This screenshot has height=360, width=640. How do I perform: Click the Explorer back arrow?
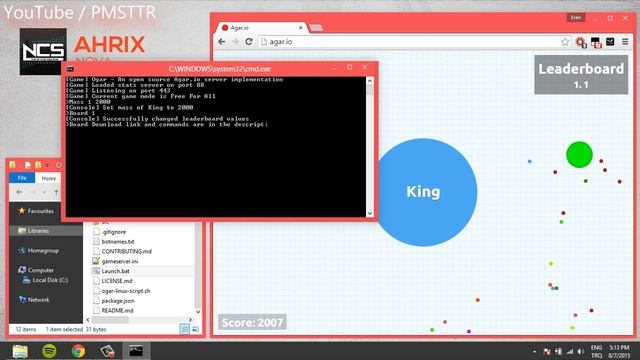19,192
